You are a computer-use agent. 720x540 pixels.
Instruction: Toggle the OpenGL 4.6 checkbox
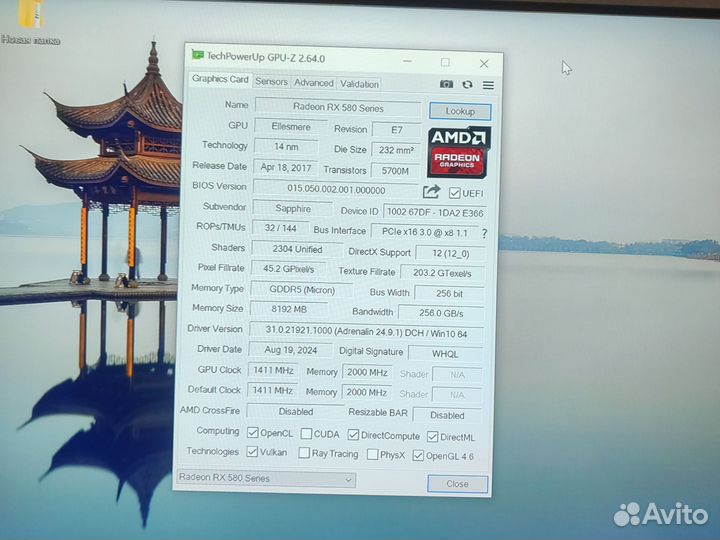pos(418,456)
